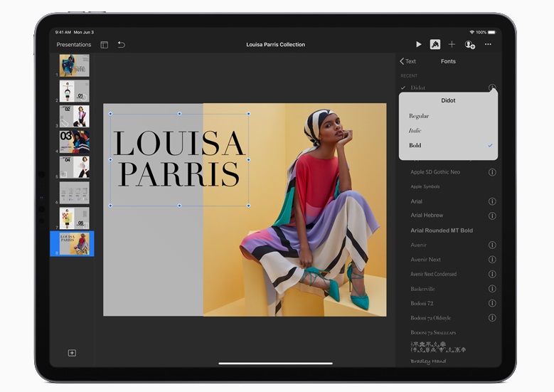Go back to Presentations

point(74,45)
